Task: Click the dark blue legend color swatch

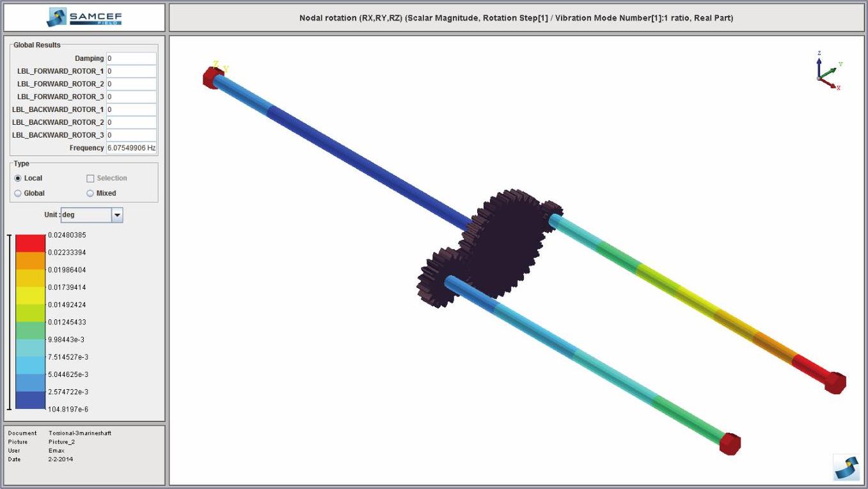Action: coord(30,400)
